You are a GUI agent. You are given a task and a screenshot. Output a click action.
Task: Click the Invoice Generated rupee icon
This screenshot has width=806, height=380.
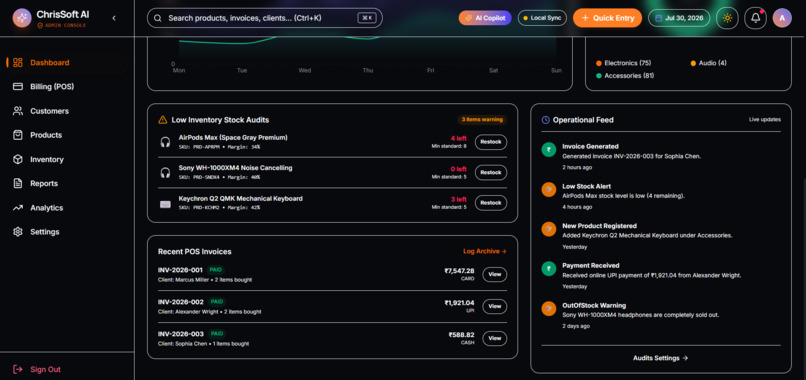(548, 150)
